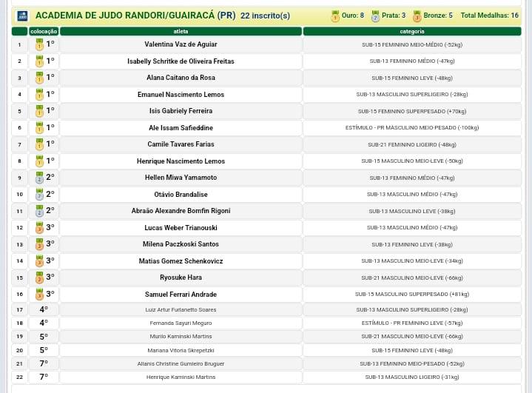Click bronze medal icon for Milena Paczkoski Santos
532x393 pixels.
click(x=40, y=244)
